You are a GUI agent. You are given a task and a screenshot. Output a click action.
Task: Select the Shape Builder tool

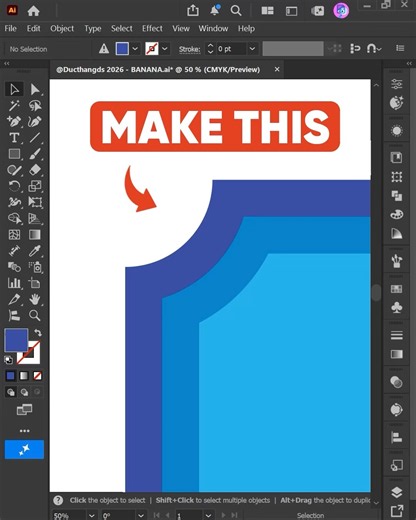(x=14, y=218)
